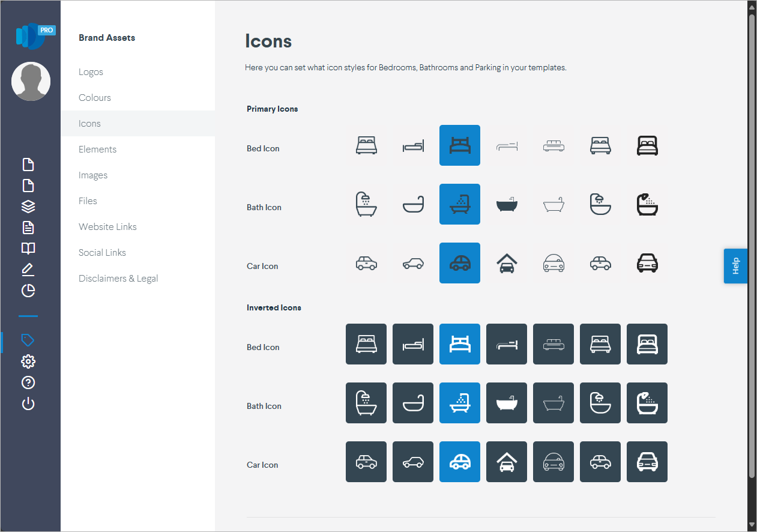
Task: Choose inverted thin outline clawfoot tub tile
Action: coord(553,403)
